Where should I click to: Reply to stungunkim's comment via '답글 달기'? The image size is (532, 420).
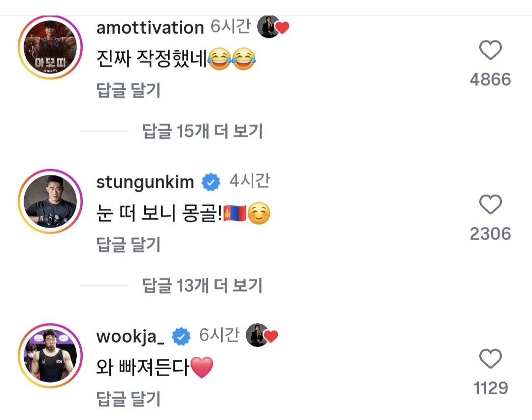[x=129, y=244]
